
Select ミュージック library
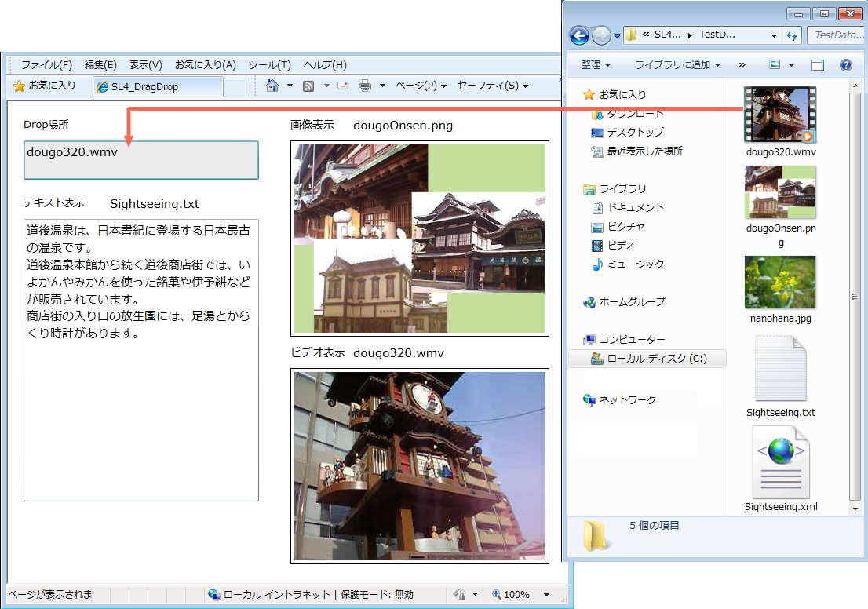628,264
